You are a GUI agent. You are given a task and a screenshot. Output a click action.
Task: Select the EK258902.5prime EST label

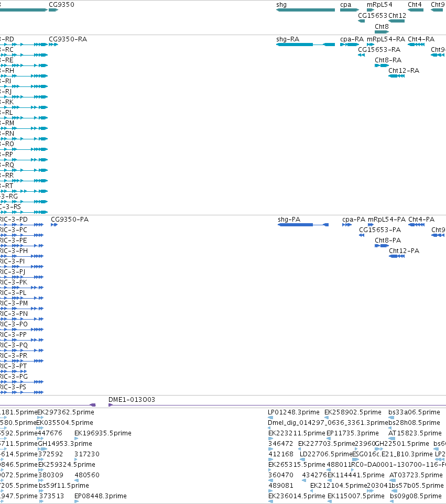point(353,412)
